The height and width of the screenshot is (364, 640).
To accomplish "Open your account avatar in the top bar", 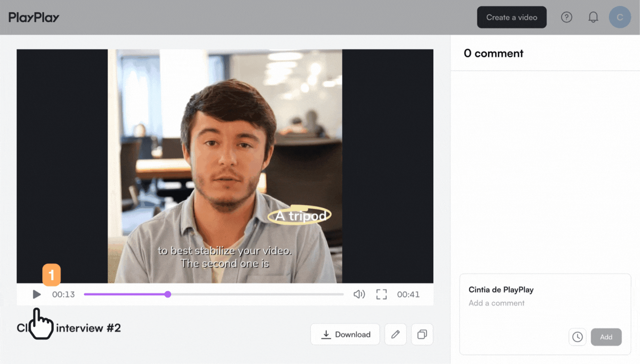I will coord(620,17).
